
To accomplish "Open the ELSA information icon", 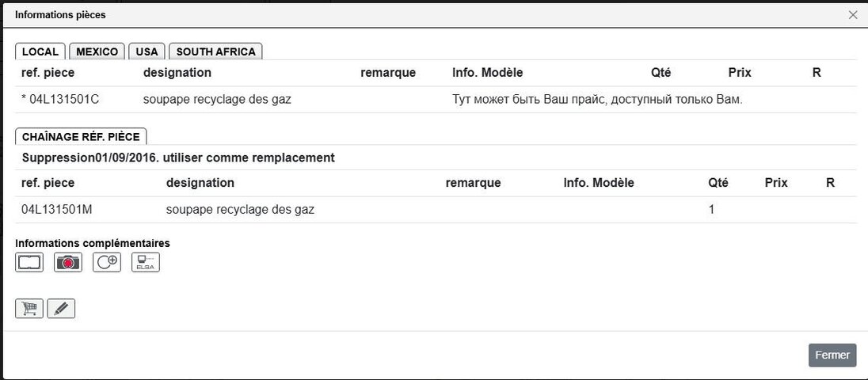I will [x=146, y=263].
